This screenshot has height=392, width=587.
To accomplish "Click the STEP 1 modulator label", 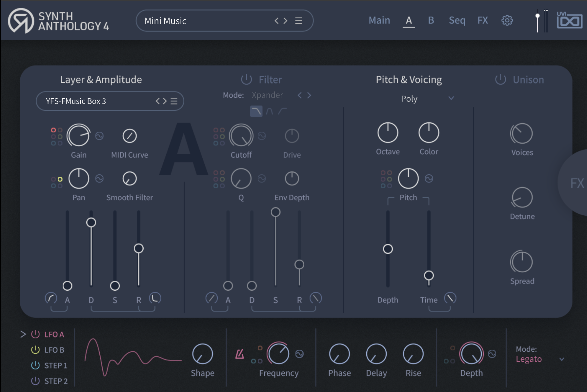I will 56,365.
